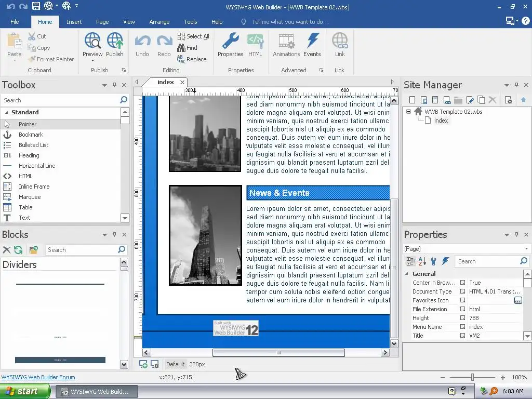Open the Preview dropdown arrow
This screenshot has height=399, width=532.
click(x=92, y=61)
